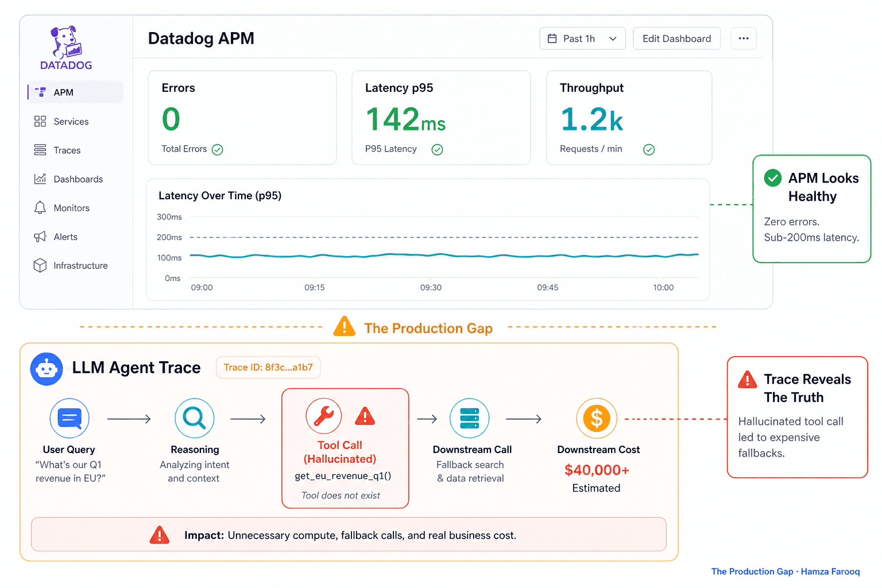The height and width of the screenshot is (588, 882).
Task: Click the Datadog dog logo
Action: click(66, 42)
